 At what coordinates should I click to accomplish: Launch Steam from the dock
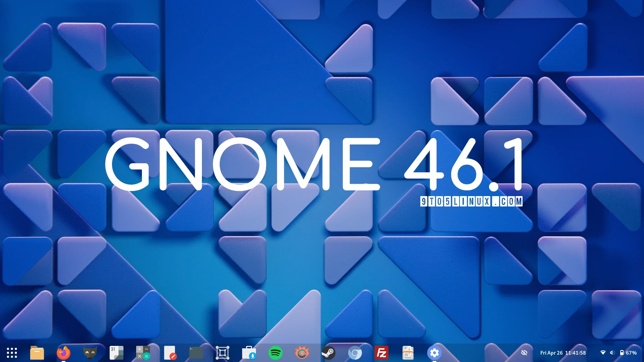[x=328, y=353]
